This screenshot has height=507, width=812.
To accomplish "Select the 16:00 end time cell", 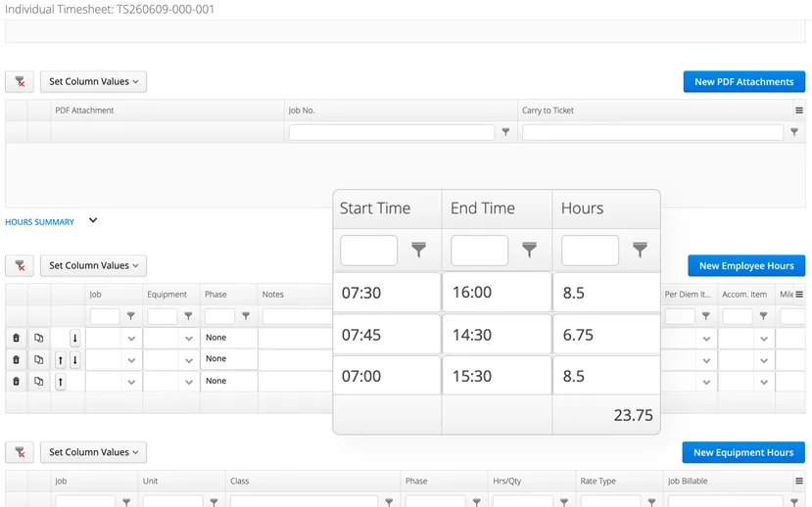I will (x=498, y=293).
